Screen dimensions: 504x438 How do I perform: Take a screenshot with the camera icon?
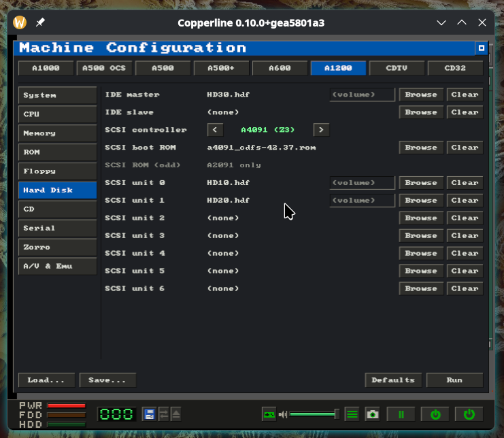click(373, 414)
